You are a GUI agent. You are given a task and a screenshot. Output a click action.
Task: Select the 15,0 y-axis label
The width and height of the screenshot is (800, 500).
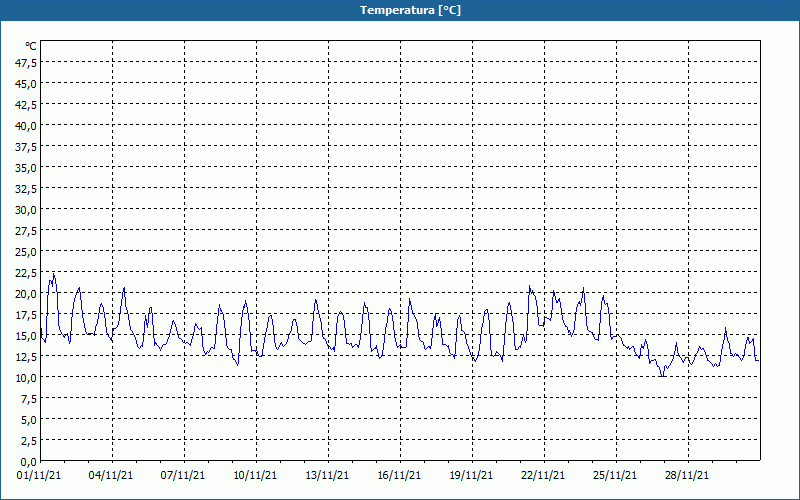click(x=27, y=336)
